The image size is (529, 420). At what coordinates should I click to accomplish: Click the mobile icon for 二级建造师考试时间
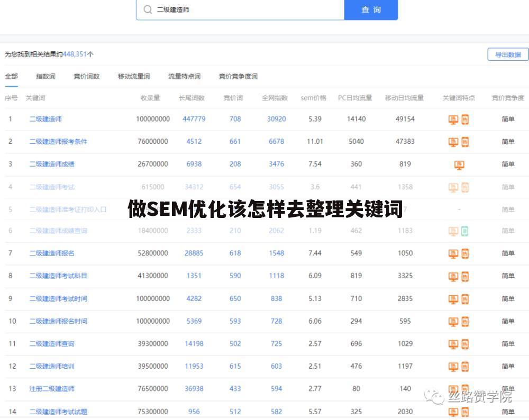[465, 299]
